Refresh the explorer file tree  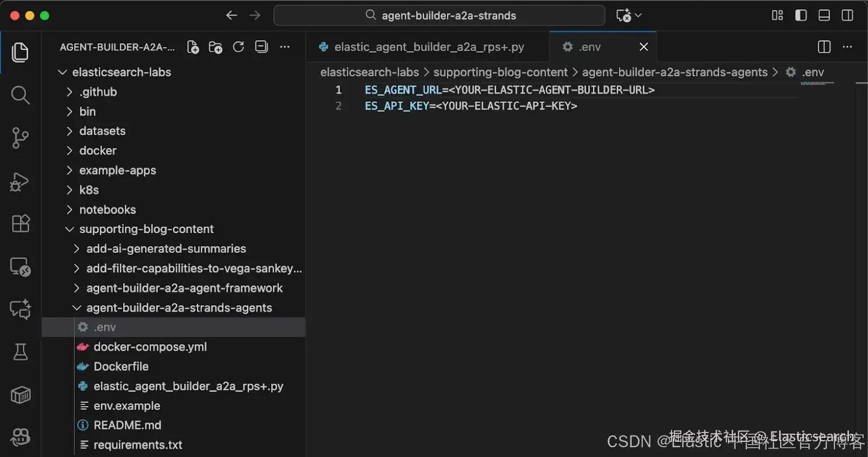[x=238, y=47]
